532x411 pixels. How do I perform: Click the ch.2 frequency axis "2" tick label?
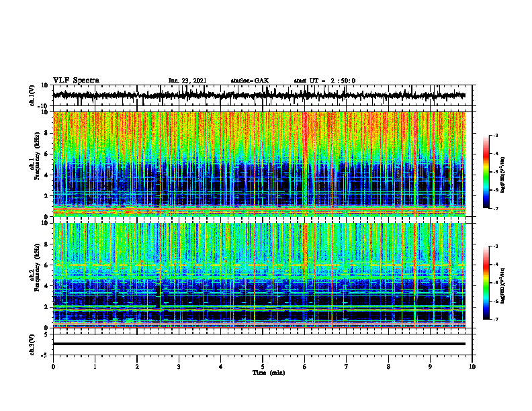(x=46, y=307)
